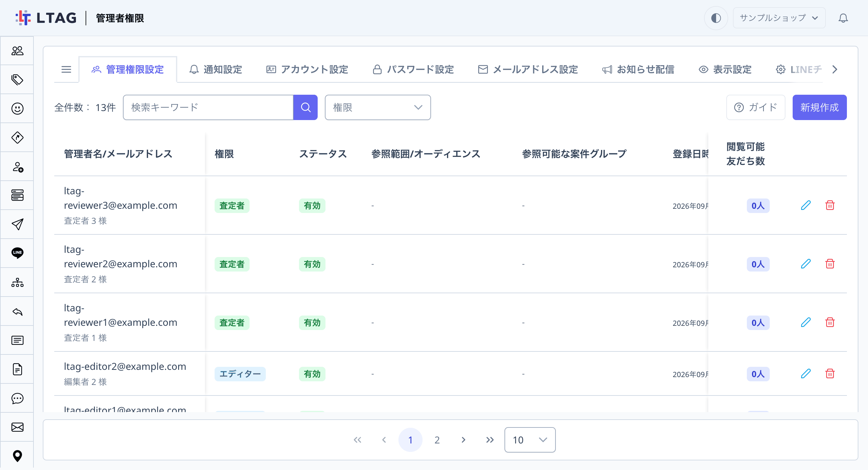Switch to メールアドレス設定 tab
Screen dimensions: 868x470
528,69
